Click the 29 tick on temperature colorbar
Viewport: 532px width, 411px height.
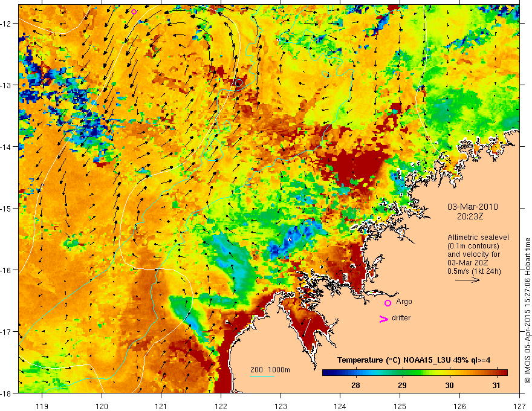coord(403,386)
